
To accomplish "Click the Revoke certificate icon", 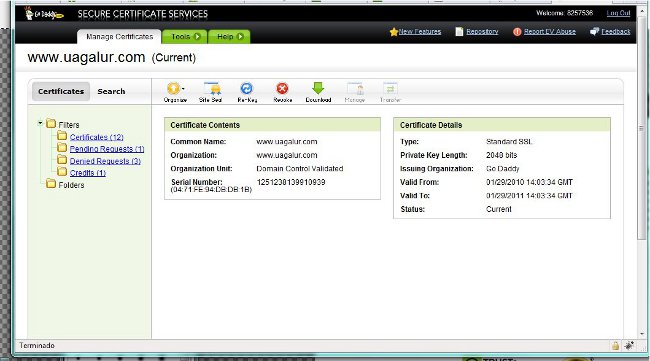I will (282, 88).
